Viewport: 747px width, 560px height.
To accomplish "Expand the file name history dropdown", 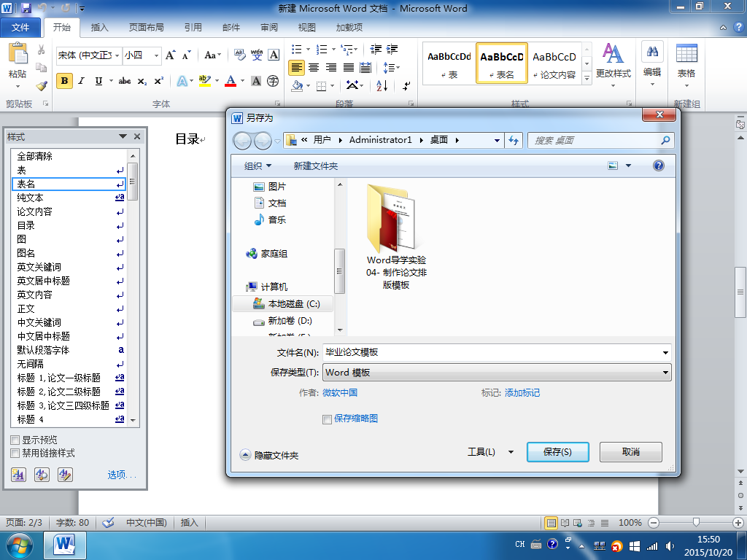I will [x=665, y=353].
